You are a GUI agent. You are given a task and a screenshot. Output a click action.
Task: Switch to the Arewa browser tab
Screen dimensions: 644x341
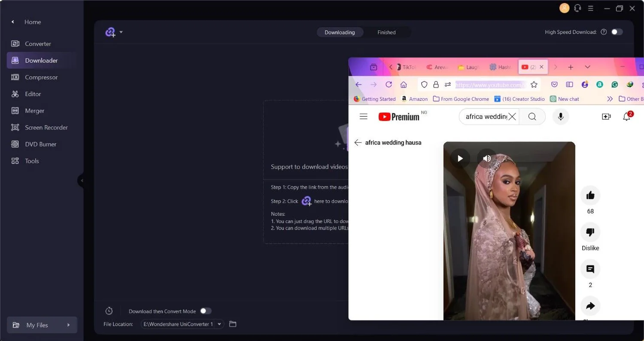[437, 67]
